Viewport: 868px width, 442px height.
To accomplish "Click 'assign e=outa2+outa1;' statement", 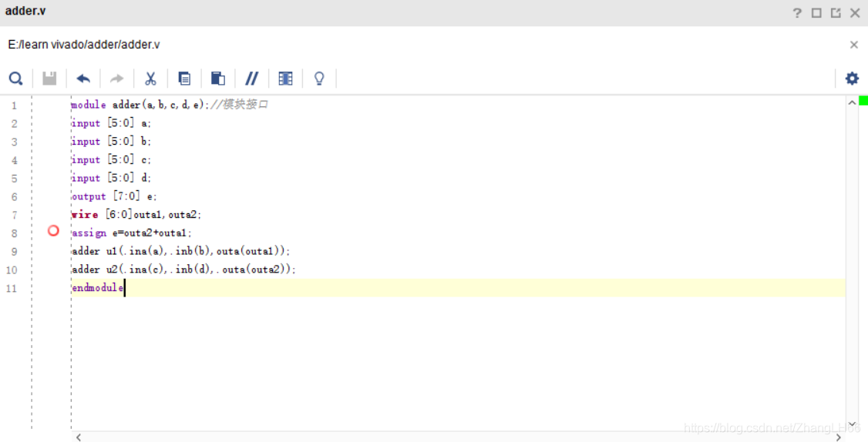I will pos(132,233).
